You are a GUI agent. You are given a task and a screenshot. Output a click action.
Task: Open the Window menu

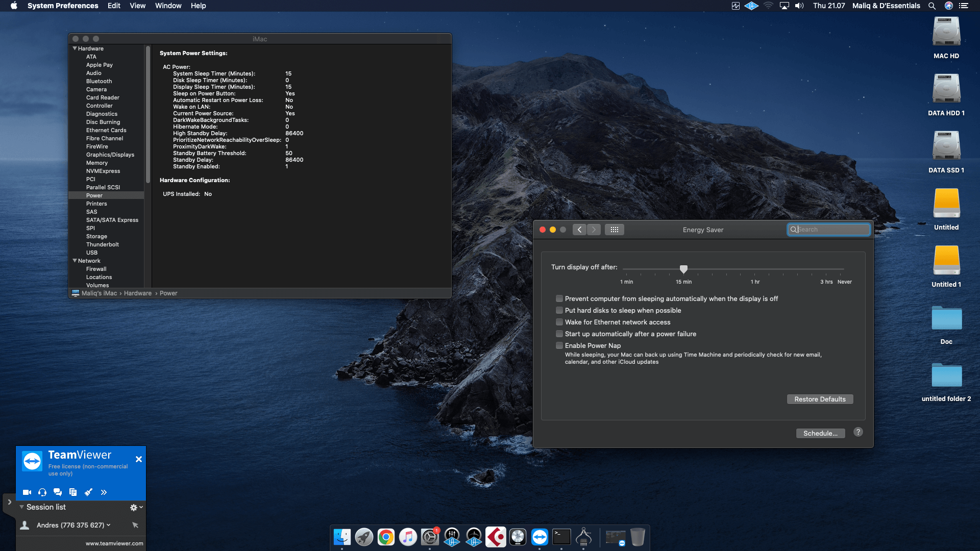click(168, 6)
